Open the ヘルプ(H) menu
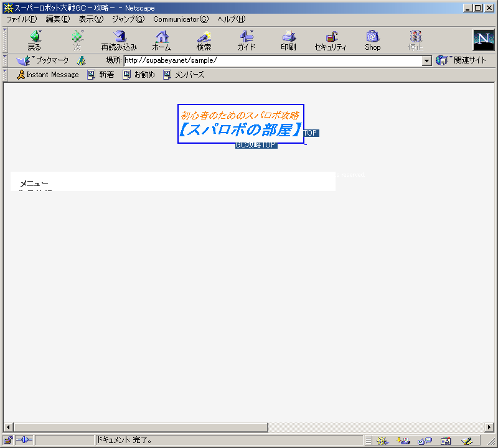The image size is (498, 448). click(x=232, y=19)
